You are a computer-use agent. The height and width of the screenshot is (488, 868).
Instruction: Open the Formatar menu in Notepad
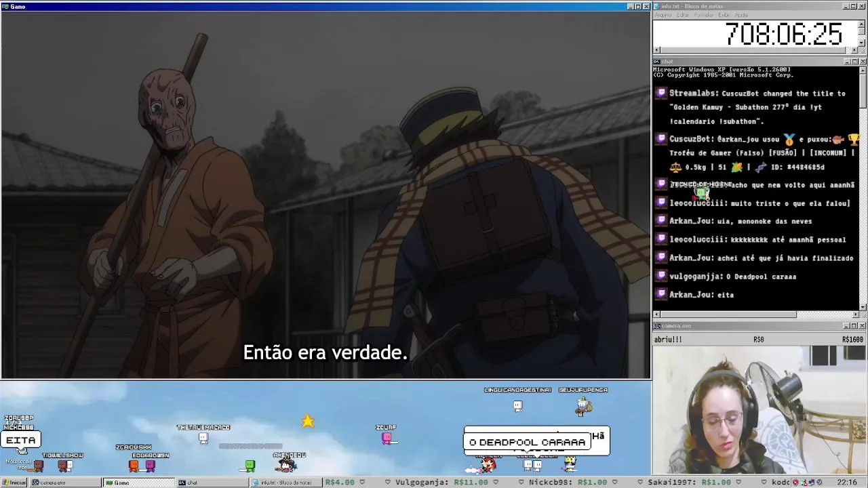(704, 15)
